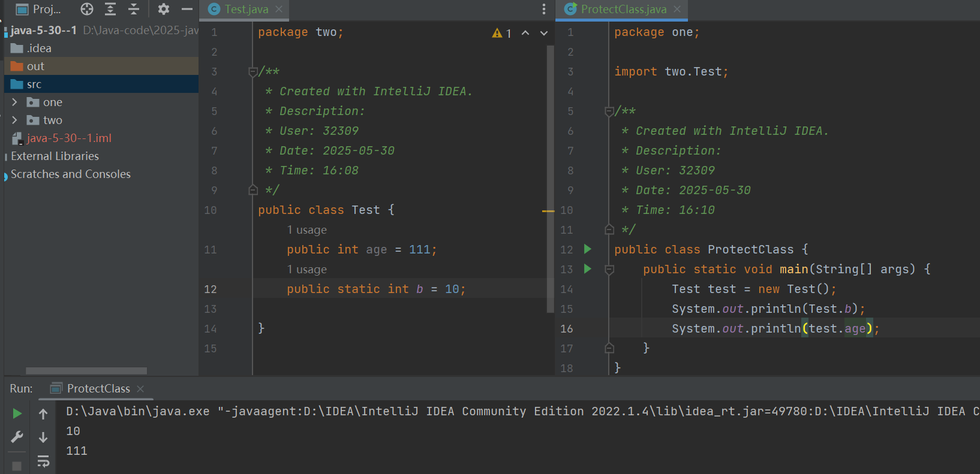
Task: Show usages of the age field
Action: (x=307, y=230)
